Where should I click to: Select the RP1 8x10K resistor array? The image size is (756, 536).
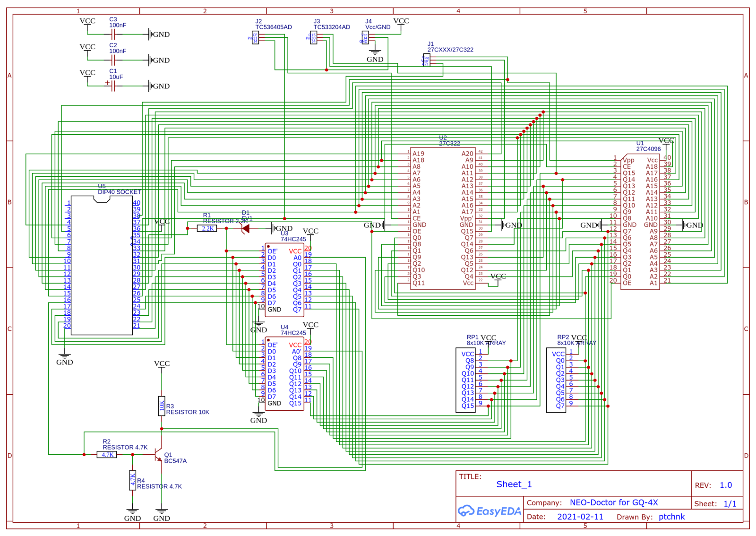tap(465, 380)
